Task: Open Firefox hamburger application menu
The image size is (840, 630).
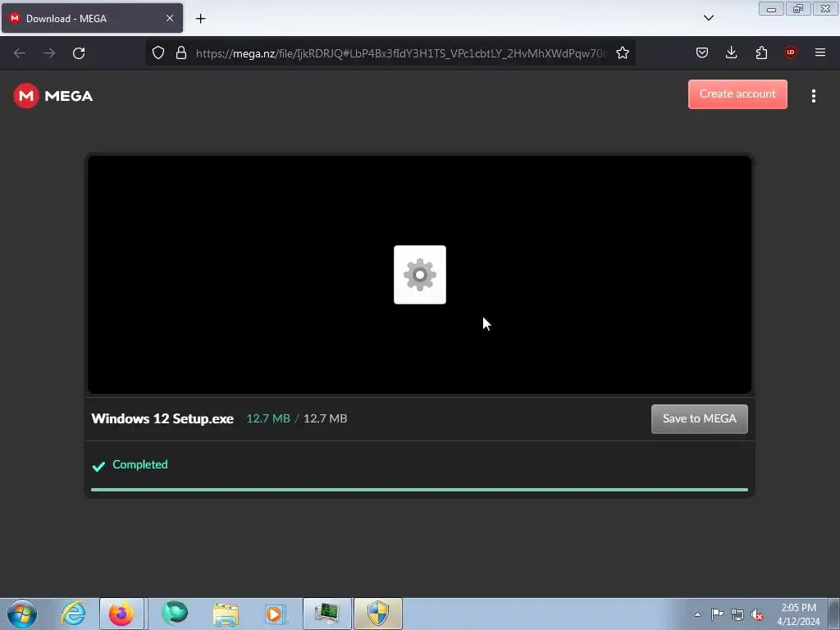Action: point(819,52)
